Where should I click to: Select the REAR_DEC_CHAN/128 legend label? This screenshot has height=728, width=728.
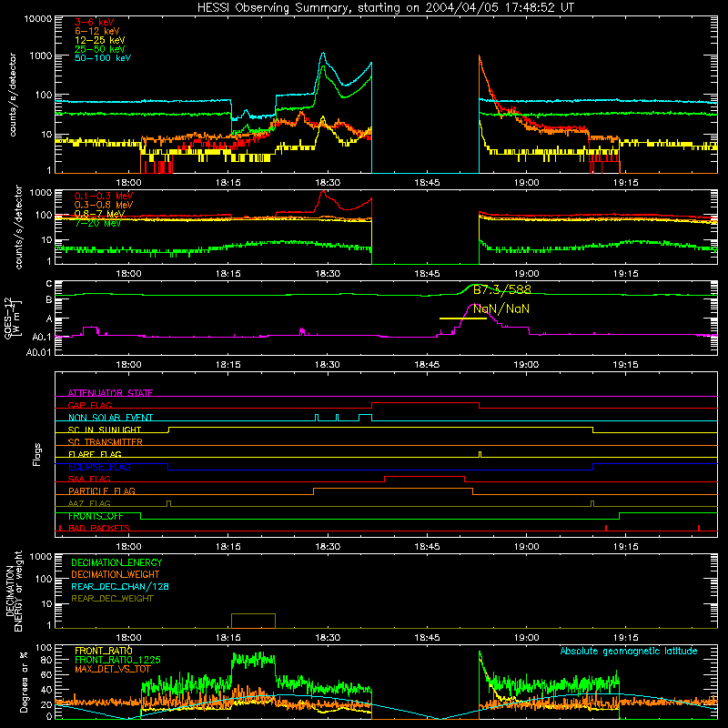(x=120, y=587)
